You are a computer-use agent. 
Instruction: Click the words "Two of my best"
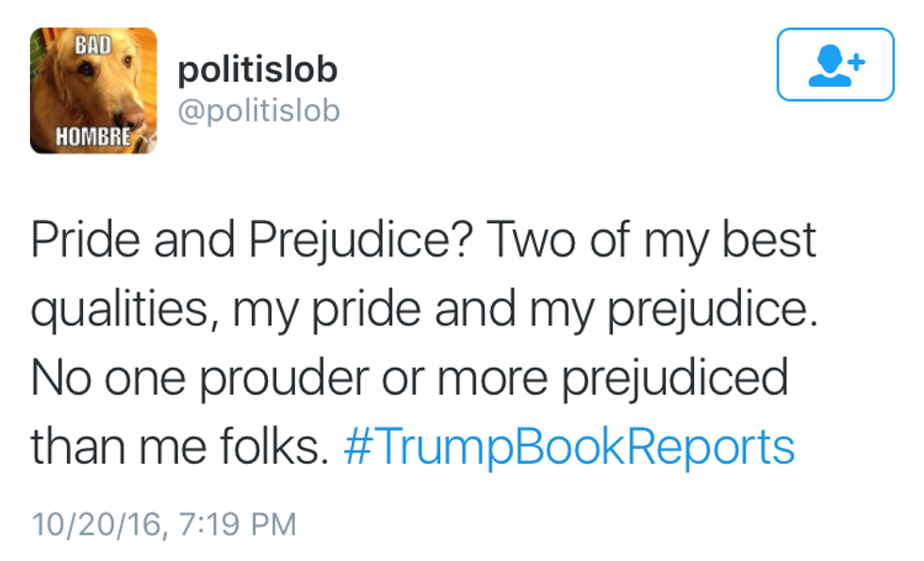[x=652, y=240]
